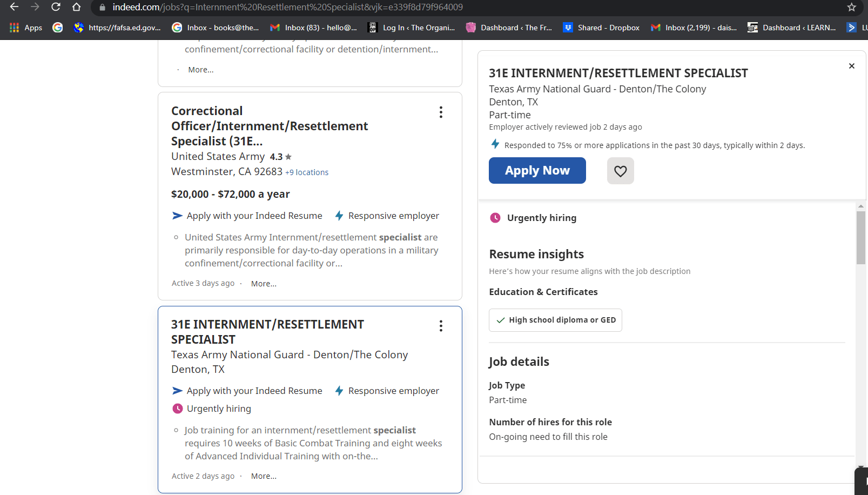Open options menu for Texas Army National Guard job
This screenshot has height=495, width=868.
pyautogui.click(x=441, y=326)
